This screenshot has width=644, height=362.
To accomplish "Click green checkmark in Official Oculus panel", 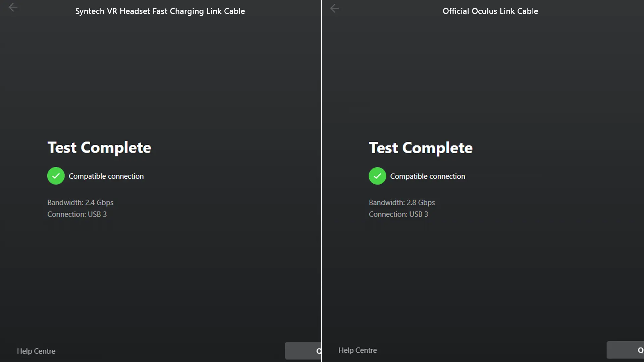I will pyautogui.click(x=377, y=176).
